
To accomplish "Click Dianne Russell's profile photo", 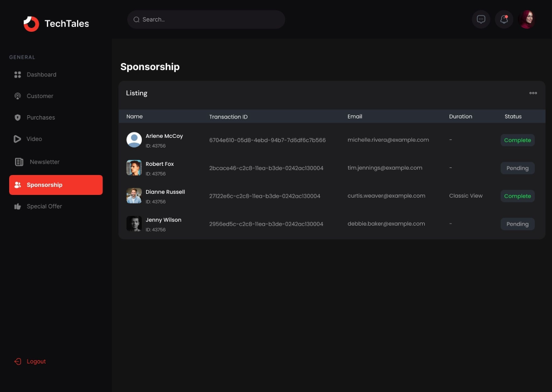I will pyautogui.click(x=134, y=196).
